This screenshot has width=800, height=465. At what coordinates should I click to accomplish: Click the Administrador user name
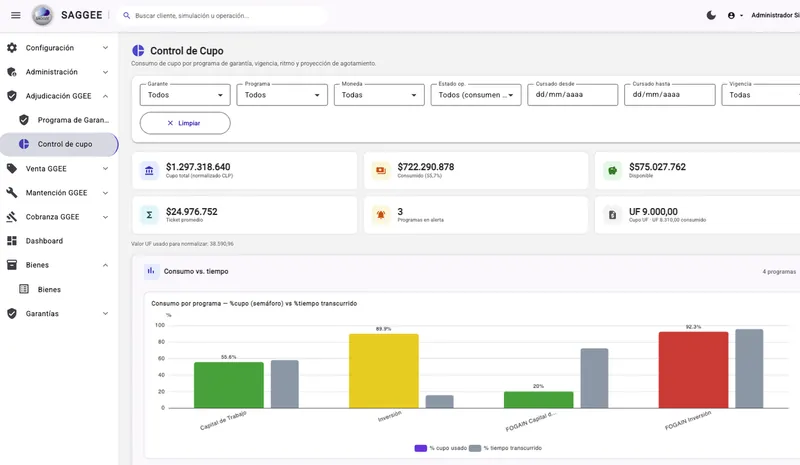[775, 15]
